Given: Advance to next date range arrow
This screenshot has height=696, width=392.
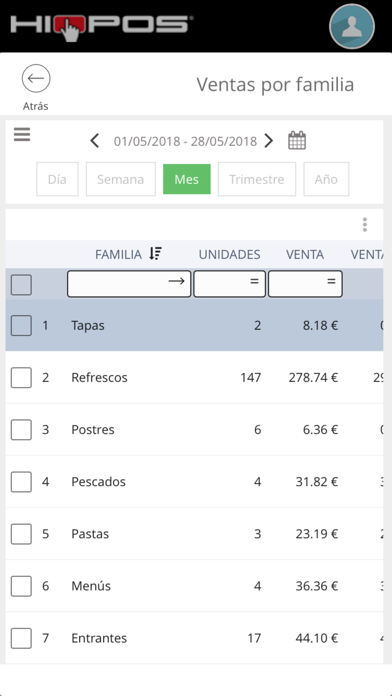Looking at the screenshot, I should (269, 141).
